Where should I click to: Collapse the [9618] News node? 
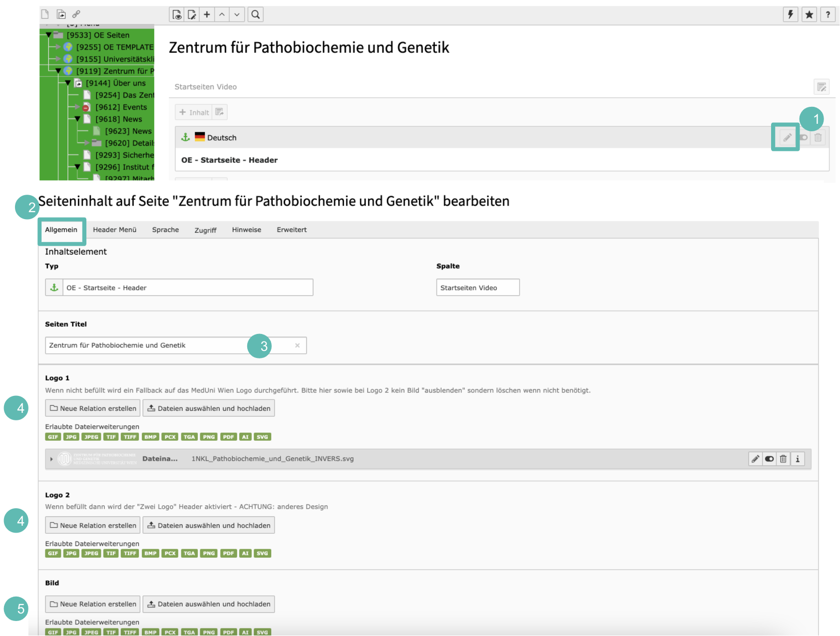(77, 119)
